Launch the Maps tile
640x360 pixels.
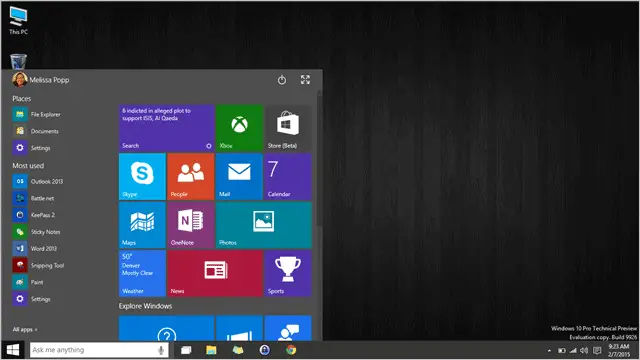[x=142, y=225]
